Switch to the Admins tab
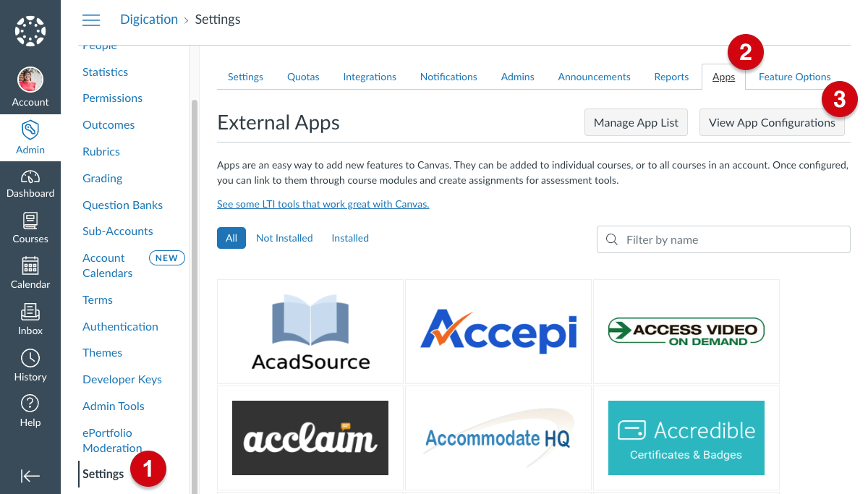The height and width of the screenshot is (494, 868). 518,77
